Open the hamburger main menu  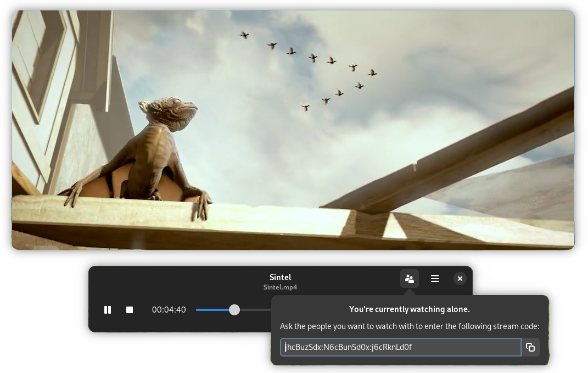(x=435, y=279)
